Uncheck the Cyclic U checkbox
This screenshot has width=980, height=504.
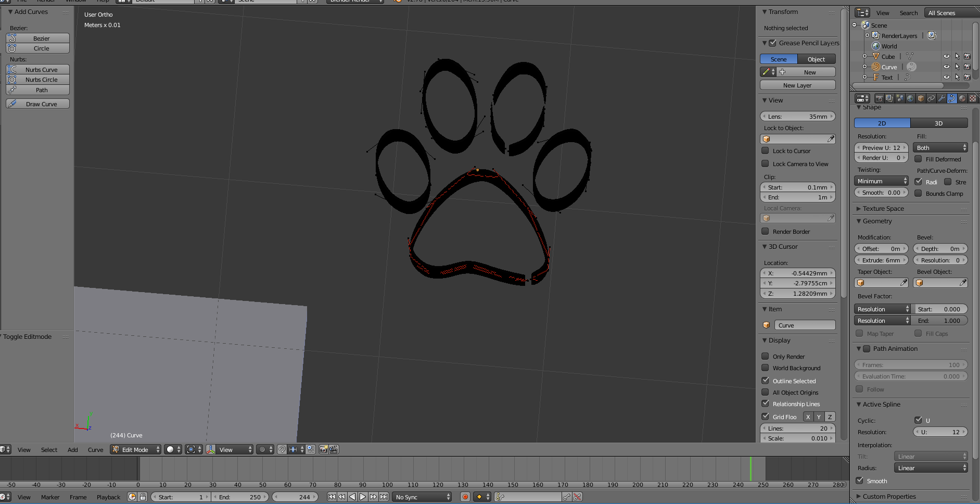[918, 420]
